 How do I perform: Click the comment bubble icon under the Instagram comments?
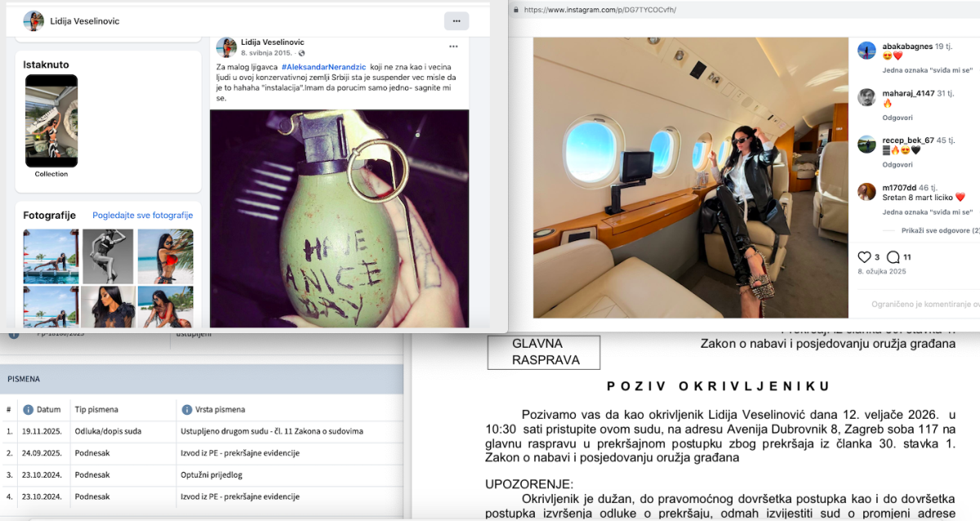click(893, 257)
